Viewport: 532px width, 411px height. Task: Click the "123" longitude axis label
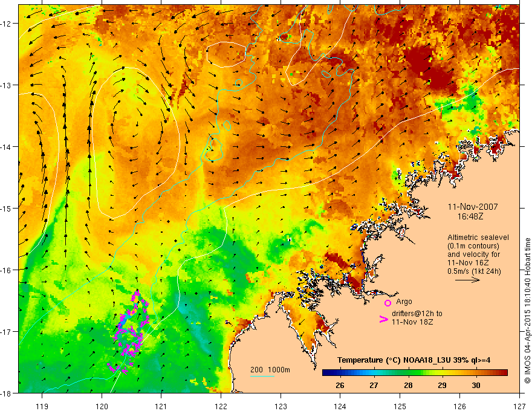pos(281,406)
